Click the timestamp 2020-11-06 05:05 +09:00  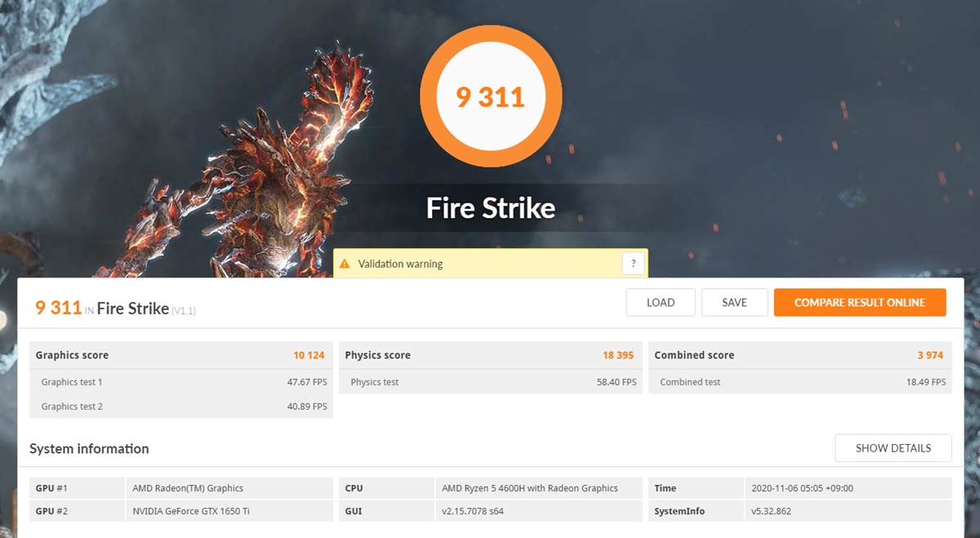pyautogui.click(x=804, y=488)
